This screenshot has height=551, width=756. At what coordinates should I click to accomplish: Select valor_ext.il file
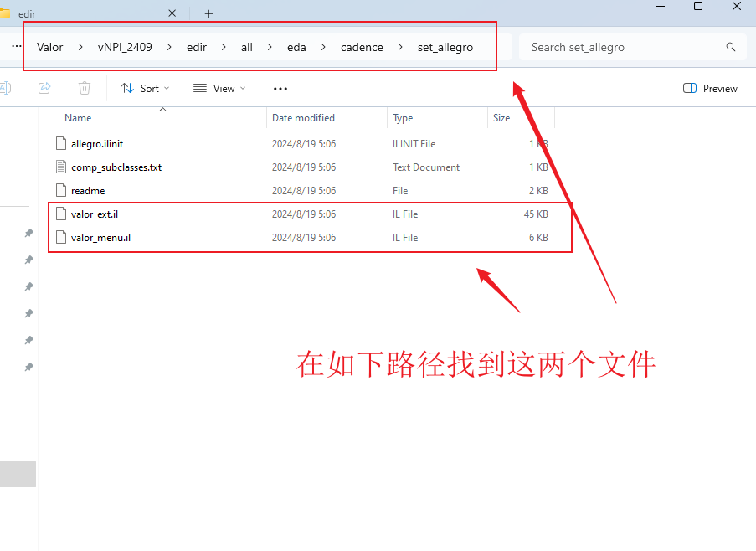click(x=94, y=214)
